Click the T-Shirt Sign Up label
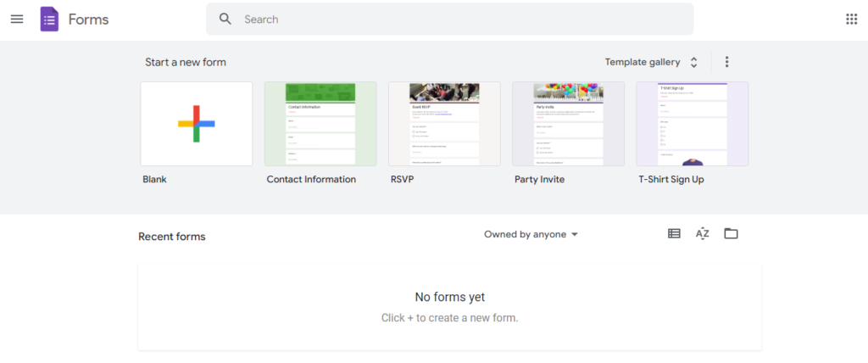 pyautogui.click(x=671, y=180)
